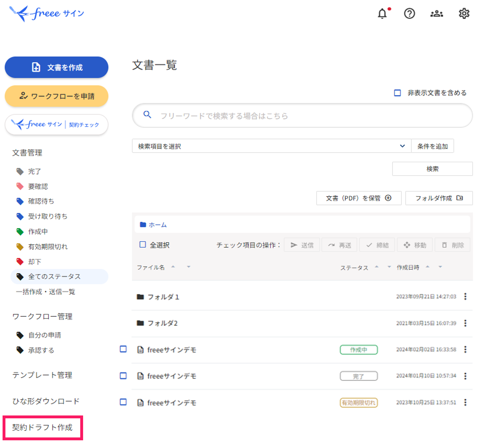Enable 非表示文書を含める checkbox
Image resolution: width=486 pixels, height=448 pixels.
point(397,93)
